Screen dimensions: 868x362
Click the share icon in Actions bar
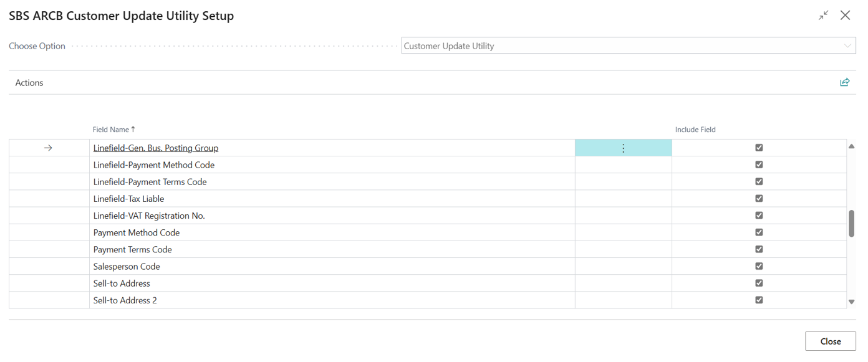coord(844,82)
